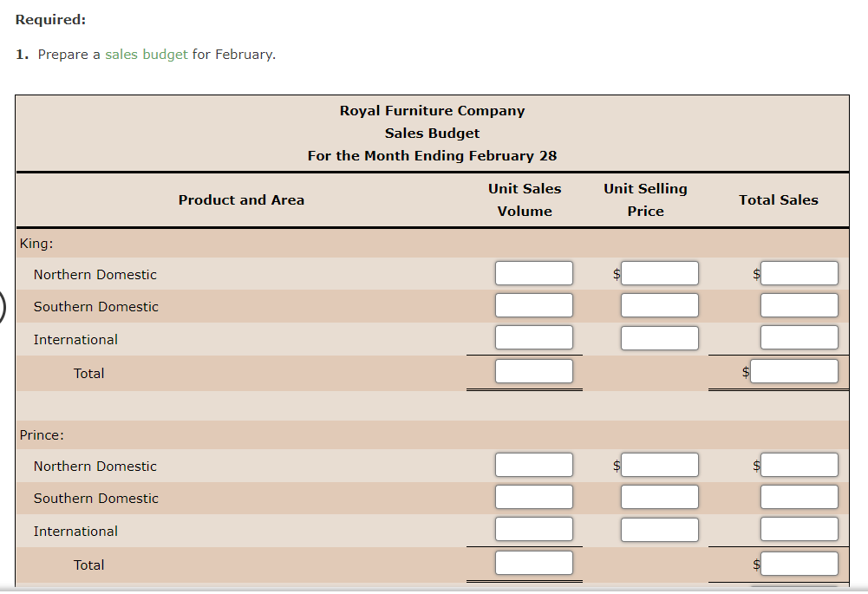Click Prince Northern Domestic total sales field

[799, 465]
